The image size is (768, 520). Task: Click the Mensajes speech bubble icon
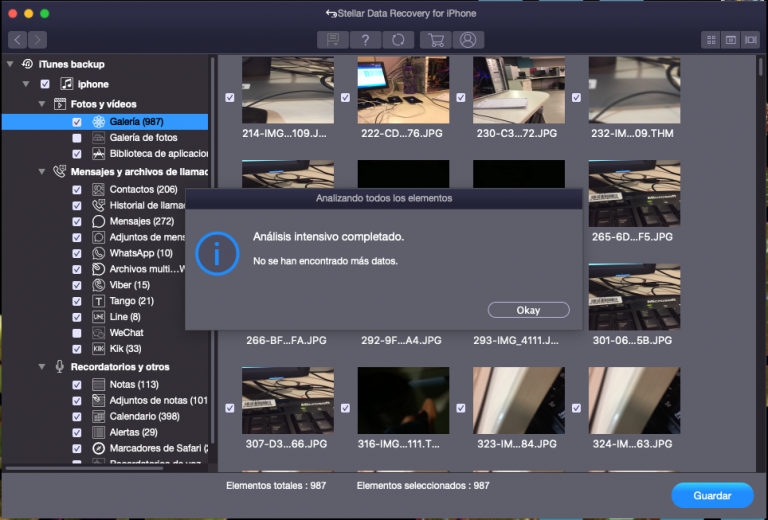tap(98, 221)
